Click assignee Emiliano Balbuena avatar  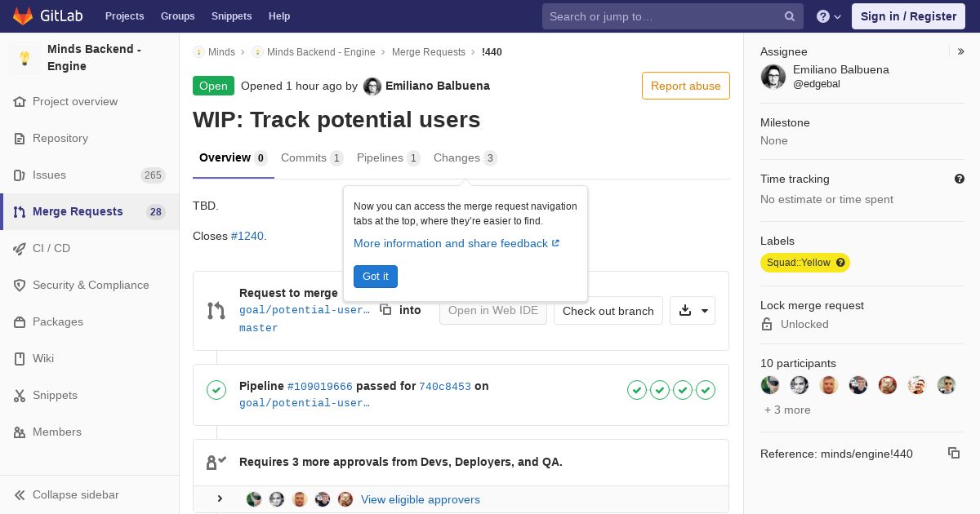coord(773,77)
